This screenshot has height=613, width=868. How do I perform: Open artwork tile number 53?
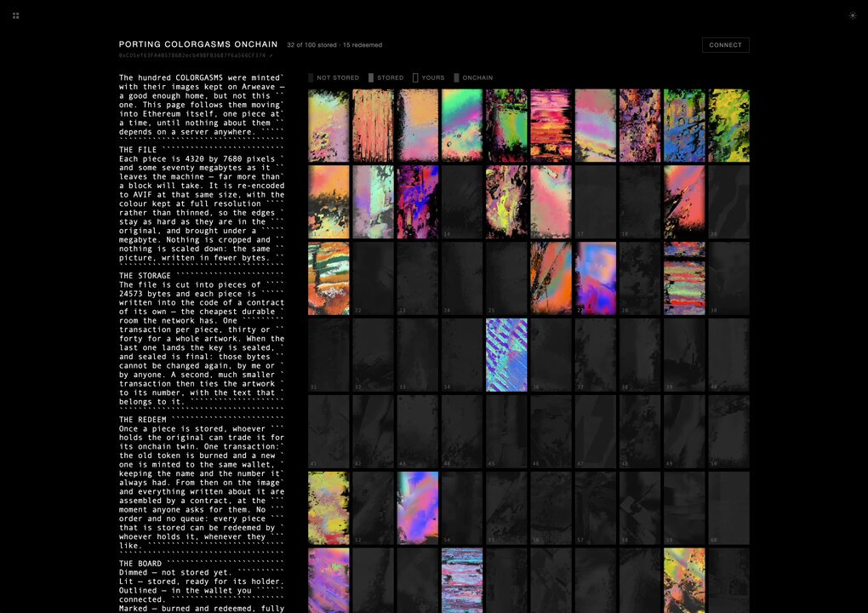tap(417, 508)
